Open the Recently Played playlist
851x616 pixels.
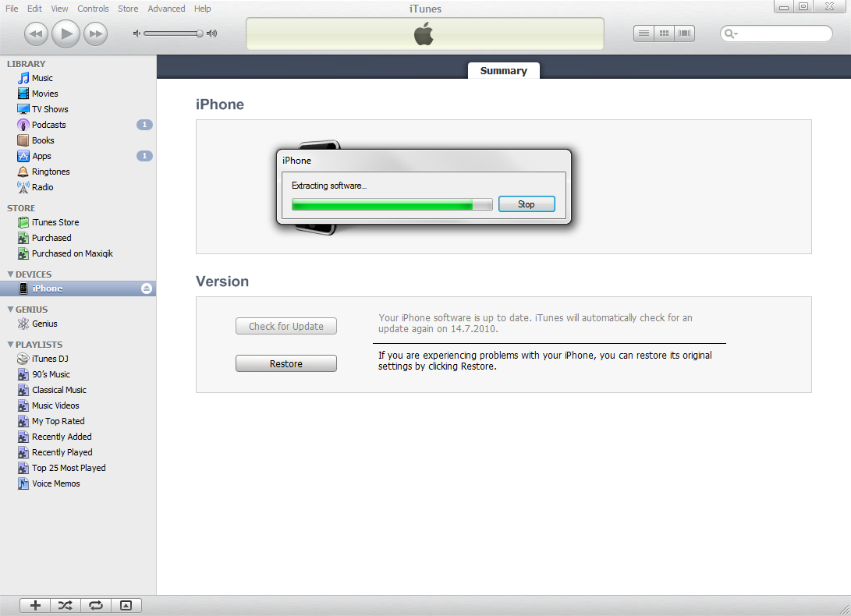(62, 452)
